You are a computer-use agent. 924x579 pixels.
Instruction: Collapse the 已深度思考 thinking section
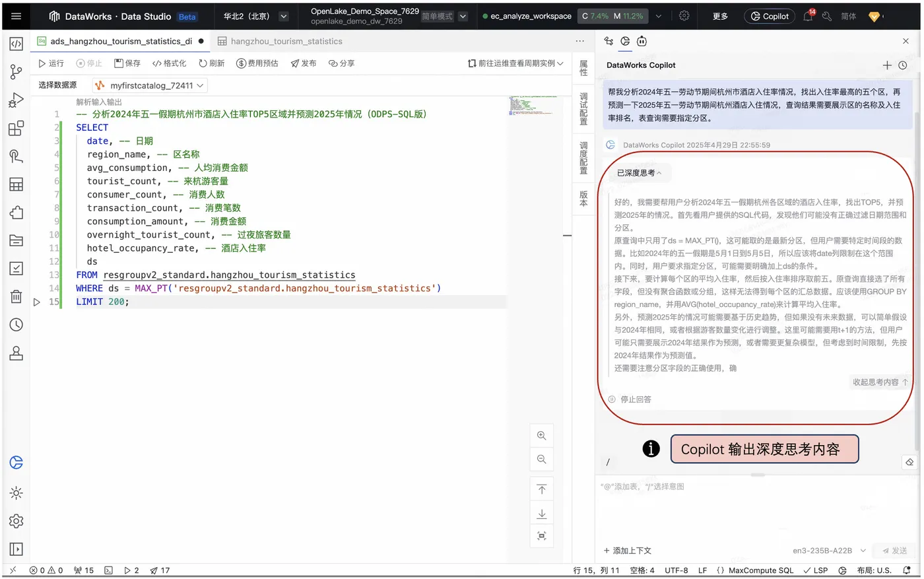(x=639, y=173)
